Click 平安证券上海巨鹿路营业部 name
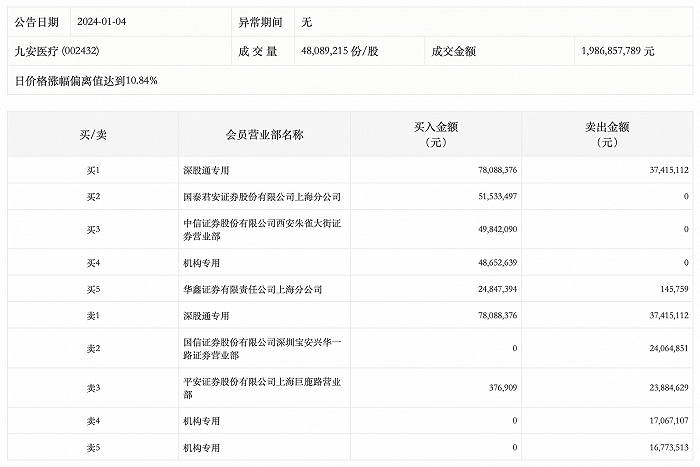This screenshot has height=467, width=700. click(262, 388)
